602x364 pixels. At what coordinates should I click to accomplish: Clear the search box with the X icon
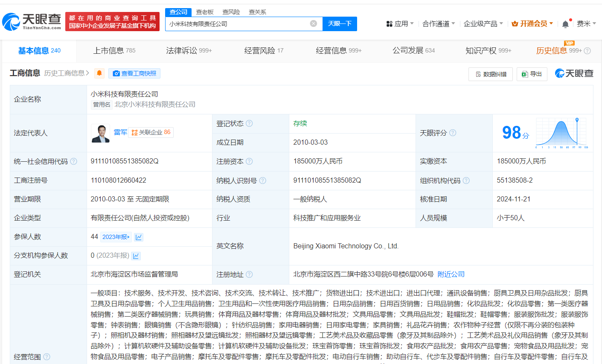313,23
